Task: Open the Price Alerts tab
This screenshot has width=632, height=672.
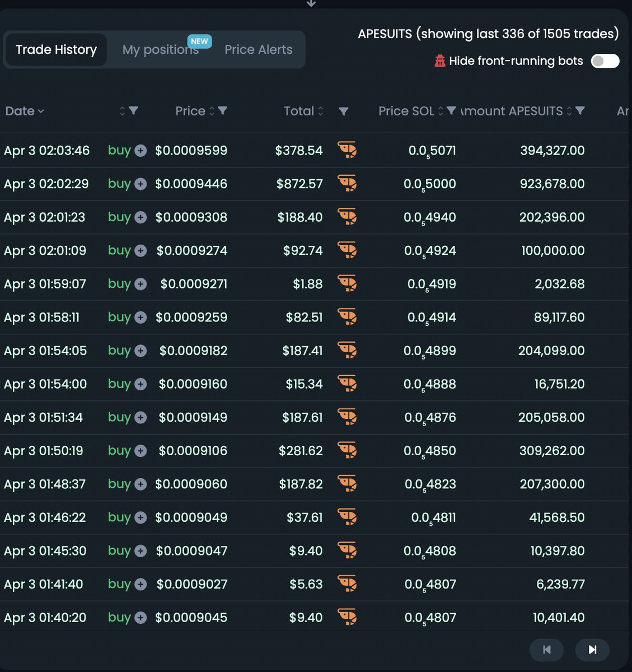Action: click(x=258, y=49)
